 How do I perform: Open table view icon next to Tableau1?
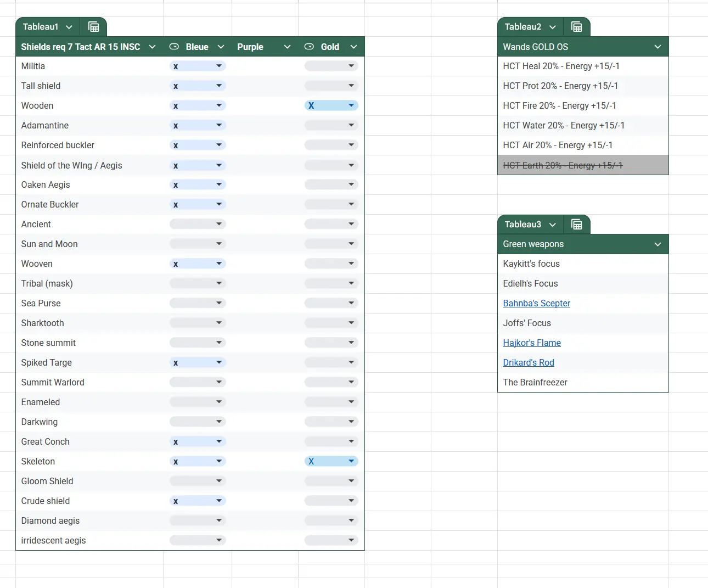click(x=94, y=27)
